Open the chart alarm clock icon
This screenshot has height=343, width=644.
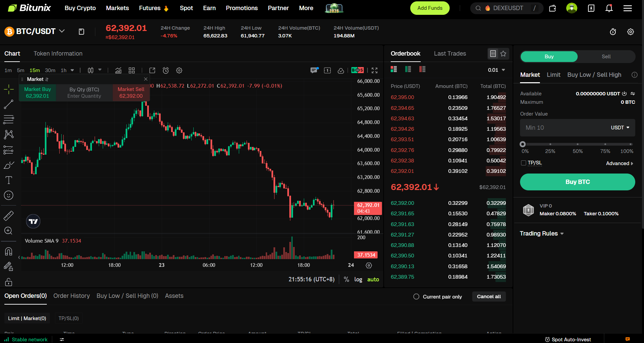coord(166,70)
